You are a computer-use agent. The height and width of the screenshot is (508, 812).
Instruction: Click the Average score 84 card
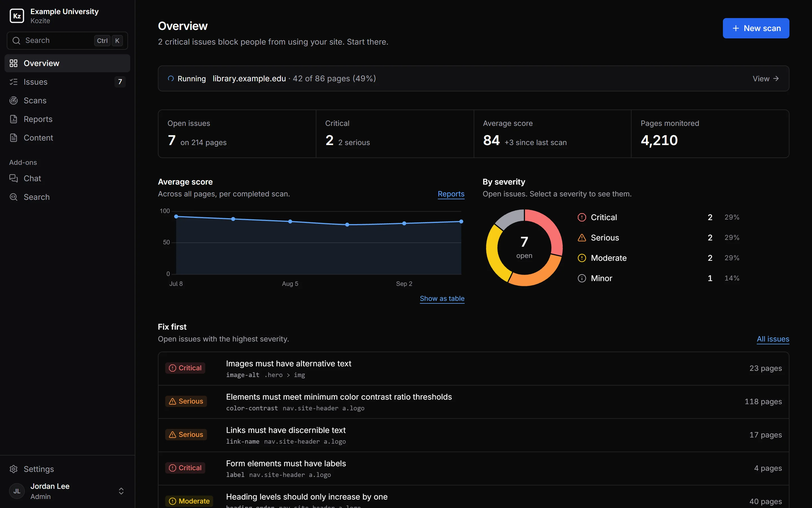(x=552, y=134)
